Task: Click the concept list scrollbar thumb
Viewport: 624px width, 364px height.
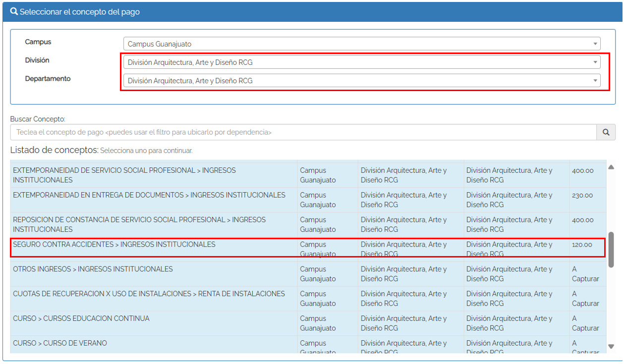Action: 611,250
